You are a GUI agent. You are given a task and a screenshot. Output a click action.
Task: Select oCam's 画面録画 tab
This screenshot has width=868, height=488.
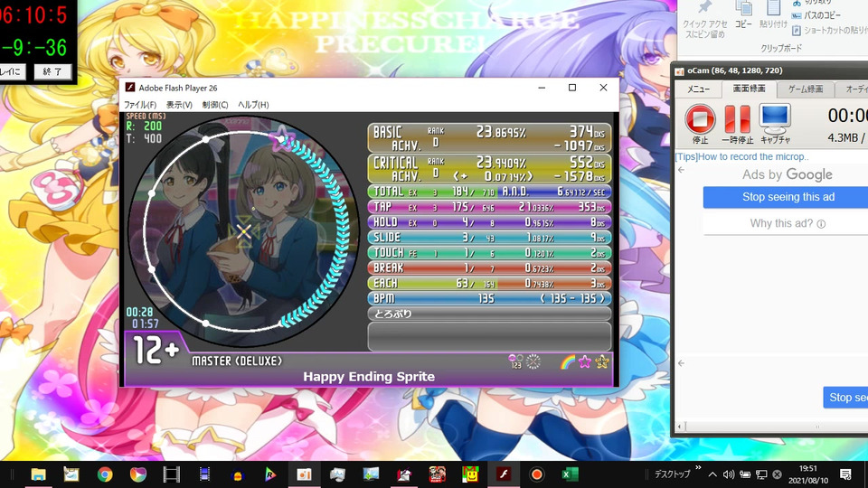(x=749, y=89)
